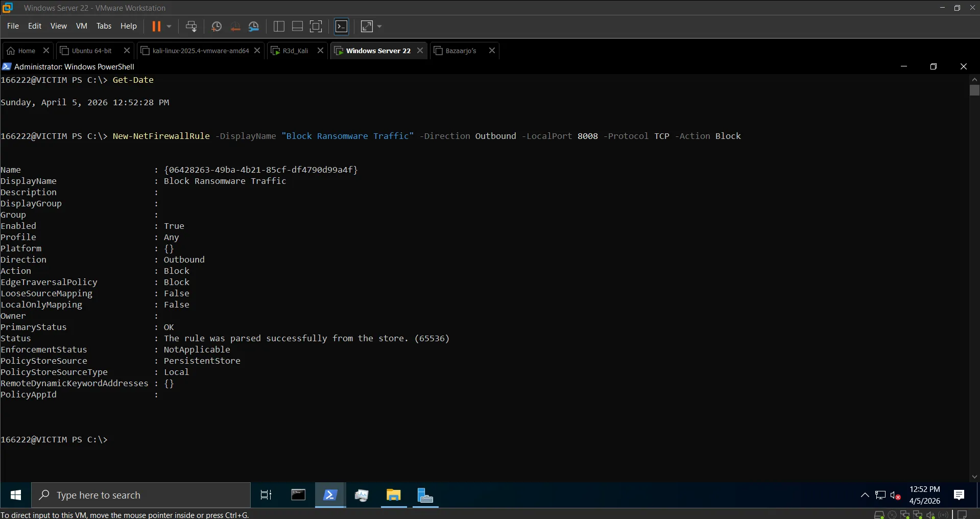Switch to console view
980x519 pixels.
pos(341,27)
